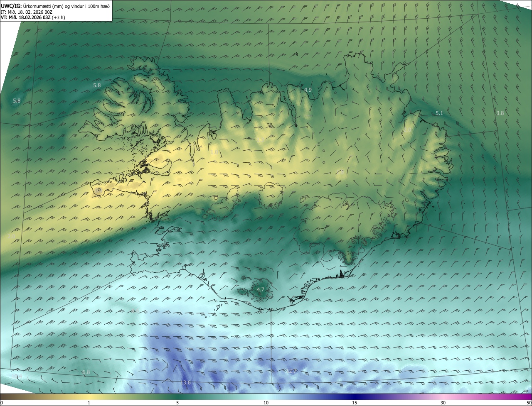Click the 6.8 value in the southwest sea
This screenshot has width=532, height=406.
coord(86,372)
